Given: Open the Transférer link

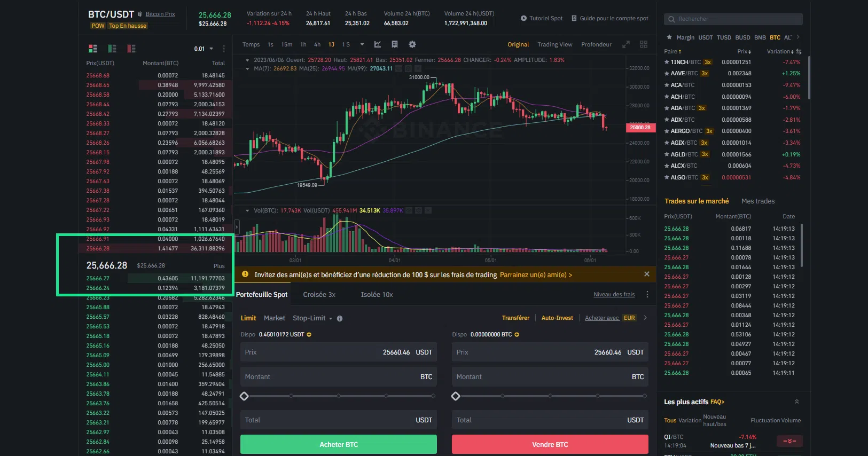Looking at the screenshot, I should point(515,318).
